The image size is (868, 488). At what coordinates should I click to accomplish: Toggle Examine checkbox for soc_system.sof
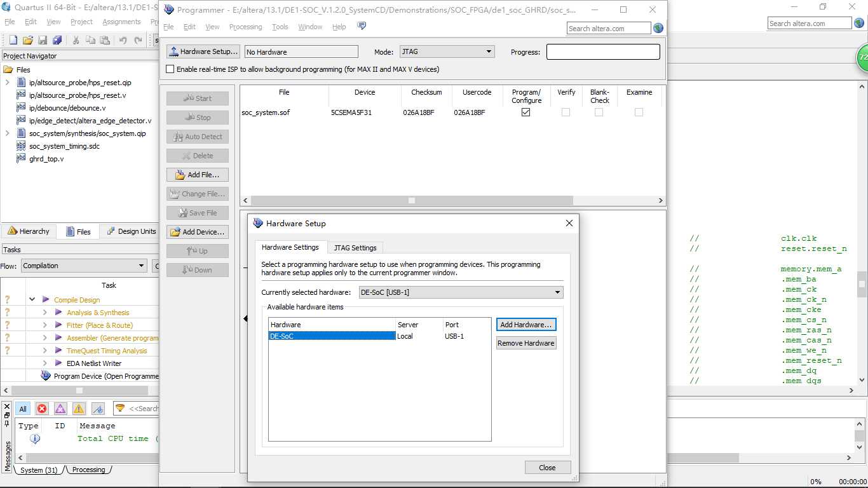[639, 112]
